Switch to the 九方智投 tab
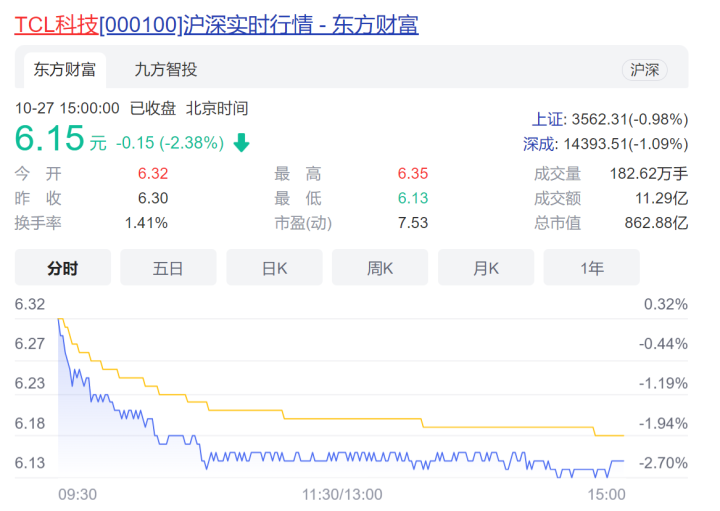This screenshot has width=720, height=511. tap(166, 69)
